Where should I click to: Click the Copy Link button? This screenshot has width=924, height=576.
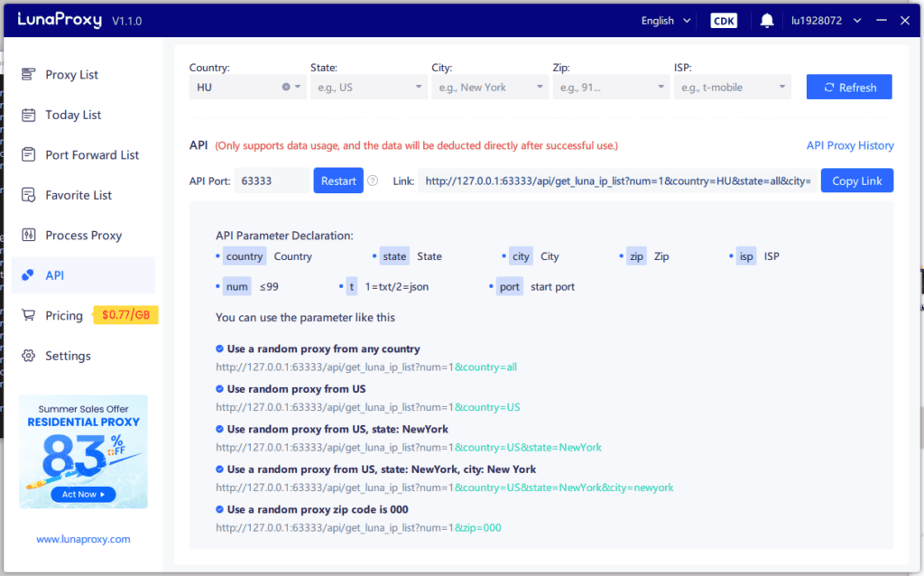pos(856,181)
